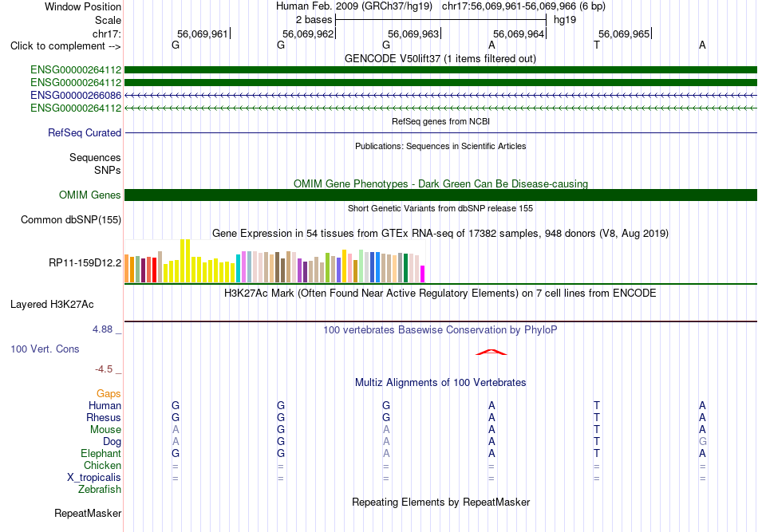Click the Short Genetic Variants dbSNP title
Viewport: 758px width, 532px height.
coord(440,208)
